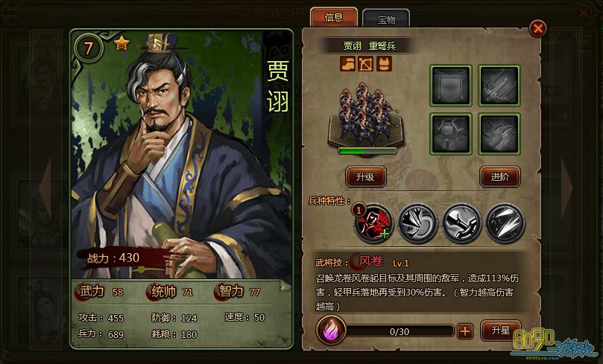This screenshot has height=364, width=603.
Task: Show previous general with left arrow
Action: [45, 188]
